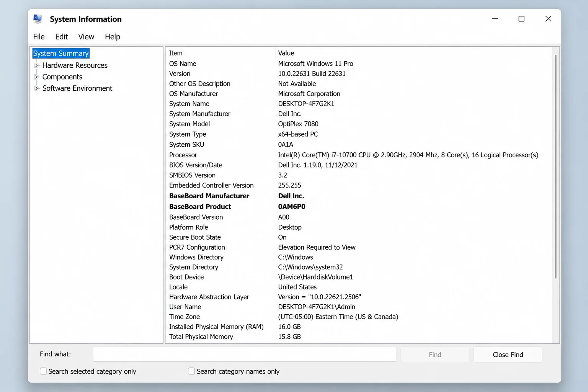Image resolution: width=588 pixels, height=392 pixels.
Task: Open the File menu
Action: [x=39, y=37]
